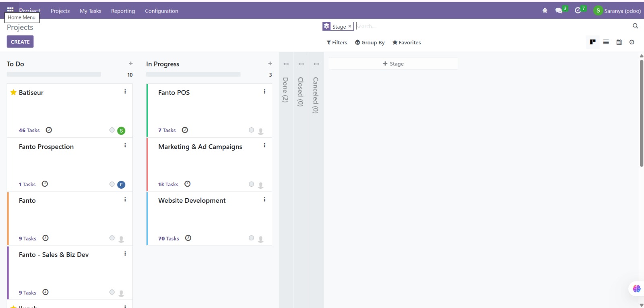Viewport: 644px width, 308px height.
Task: Toggle status circle on Fanto - Sales & Biz Dev
Action: pyautogui.click(x=112, y=292)
